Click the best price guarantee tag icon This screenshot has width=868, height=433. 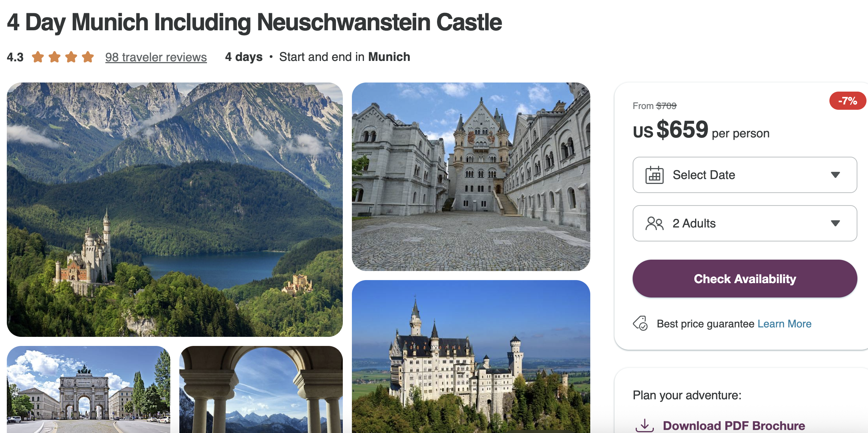(640, 324)
